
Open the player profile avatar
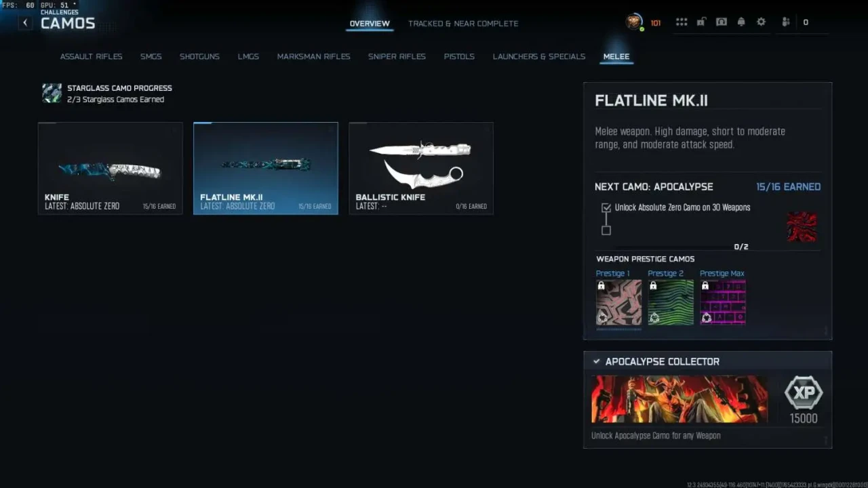[x=634, y=22]
